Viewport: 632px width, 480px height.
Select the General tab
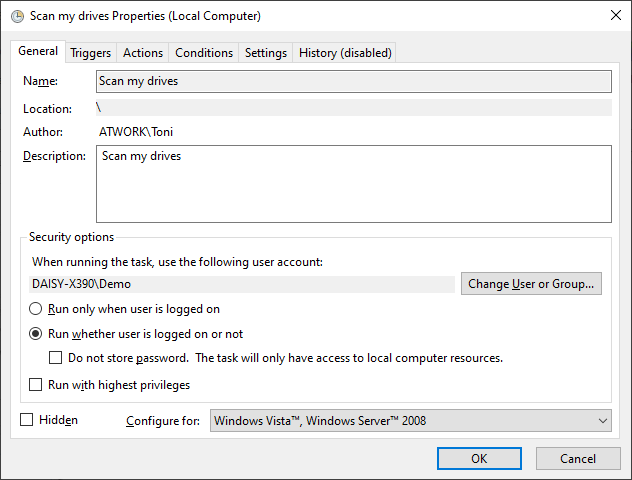point(39,52)
